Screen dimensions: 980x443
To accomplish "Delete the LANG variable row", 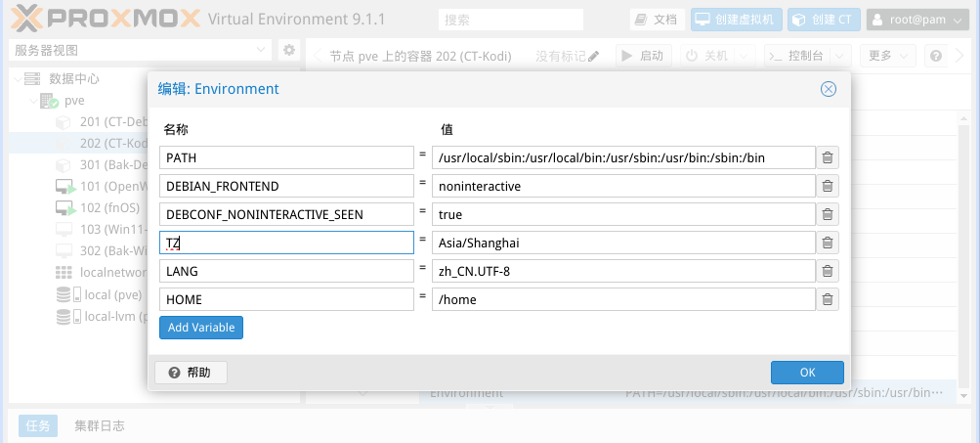I will click(827, 271).
